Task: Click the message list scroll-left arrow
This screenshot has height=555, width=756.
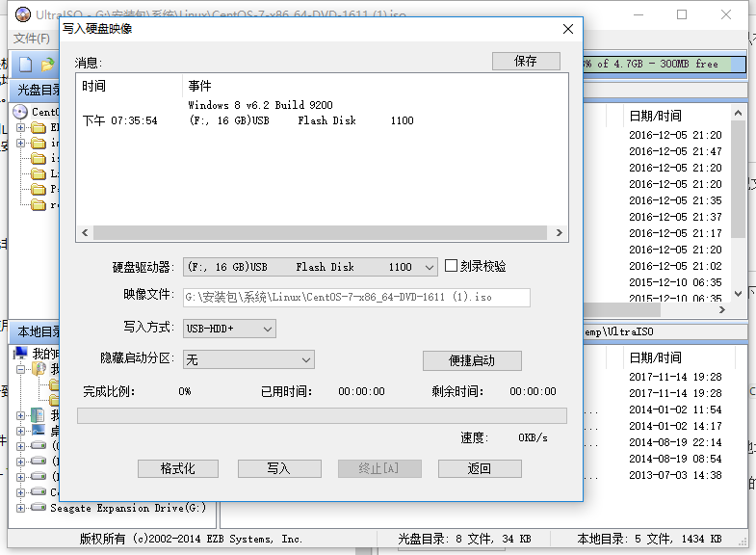Action: pyautogui.click(x=85, y=233)
